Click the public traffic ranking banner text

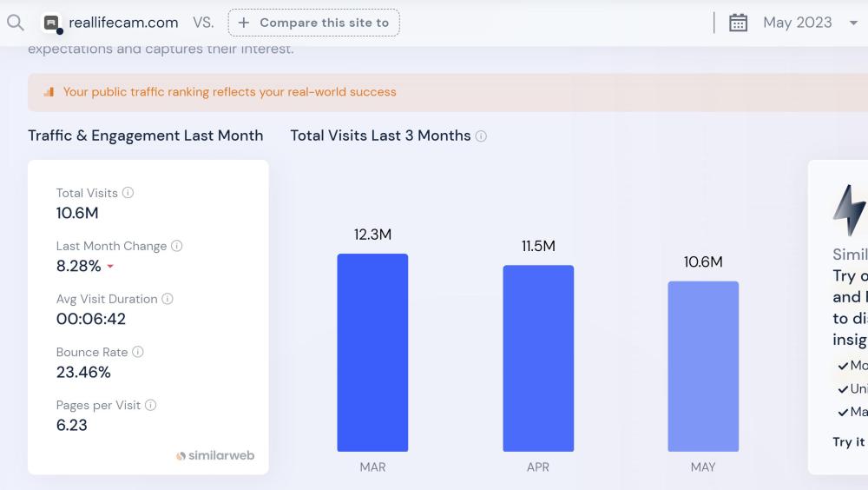pyautogui.click(x=229, y=92)
